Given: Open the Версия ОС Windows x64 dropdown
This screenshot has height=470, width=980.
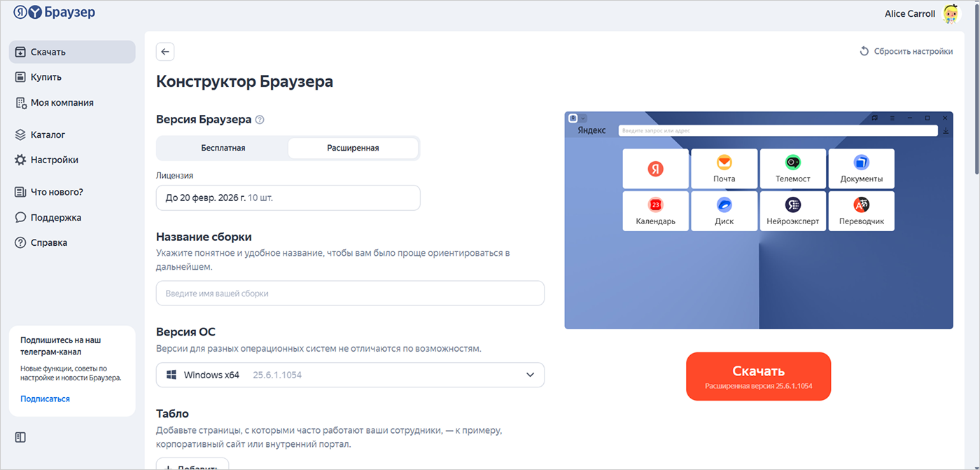Looking at the screenshot, I should point(350,375).
